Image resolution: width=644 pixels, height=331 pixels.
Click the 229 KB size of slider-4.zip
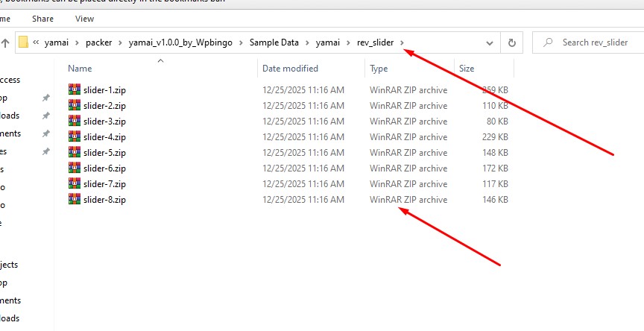(x=496, y=136)
